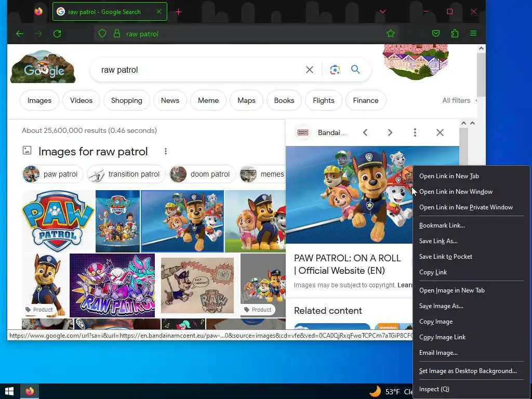Select the paw patrol suggestion chip
532x399 pixels.
(x=52, y=174)
